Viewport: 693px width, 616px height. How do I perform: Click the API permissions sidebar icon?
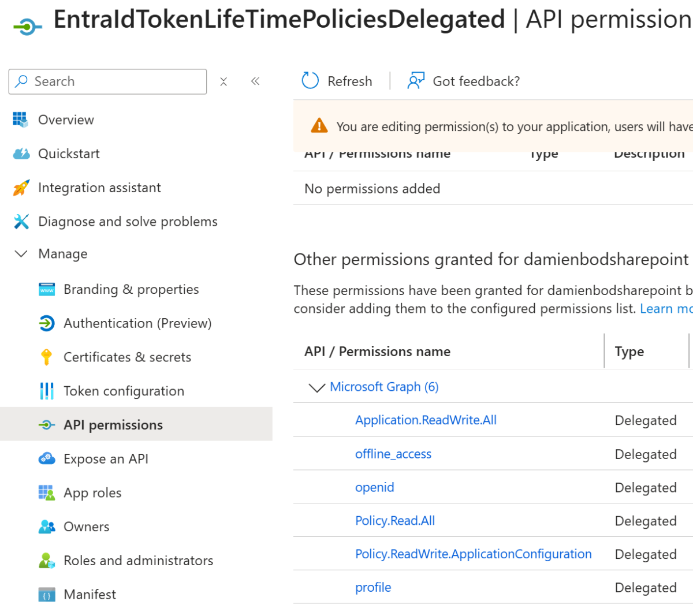[47, 425]
